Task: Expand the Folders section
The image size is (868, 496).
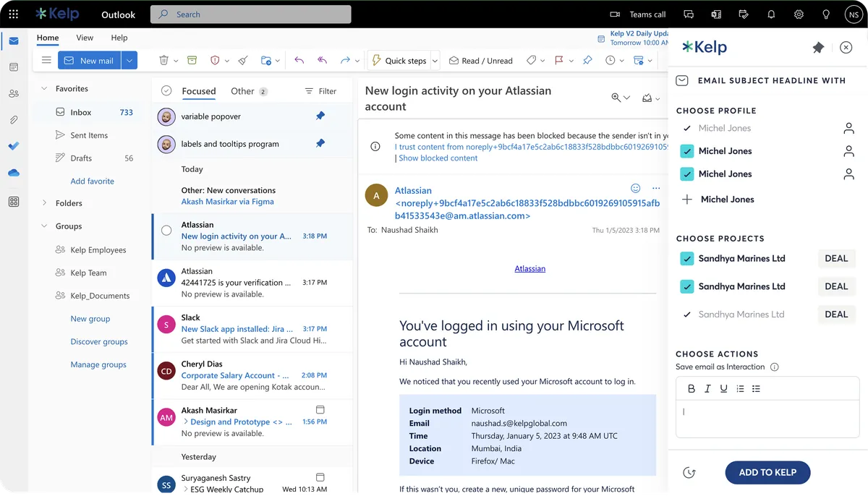Action: click(44, 203)
